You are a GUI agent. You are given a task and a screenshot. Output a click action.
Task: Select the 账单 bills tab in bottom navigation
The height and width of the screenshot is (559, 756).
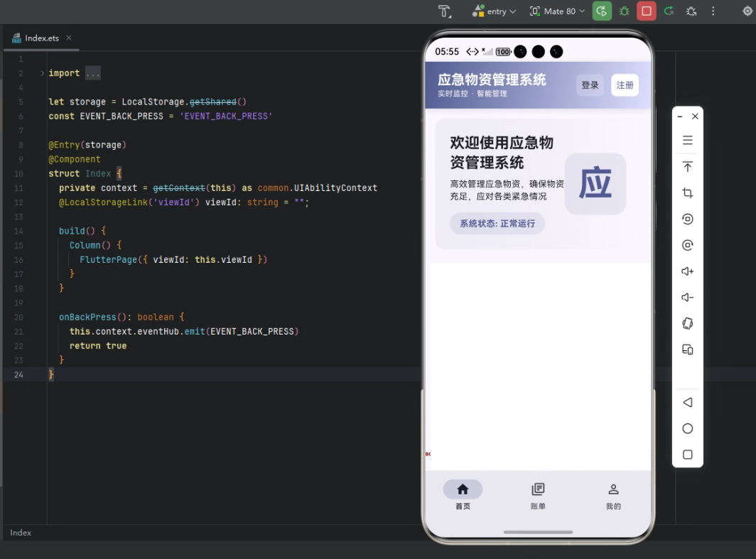pos(538,495)
